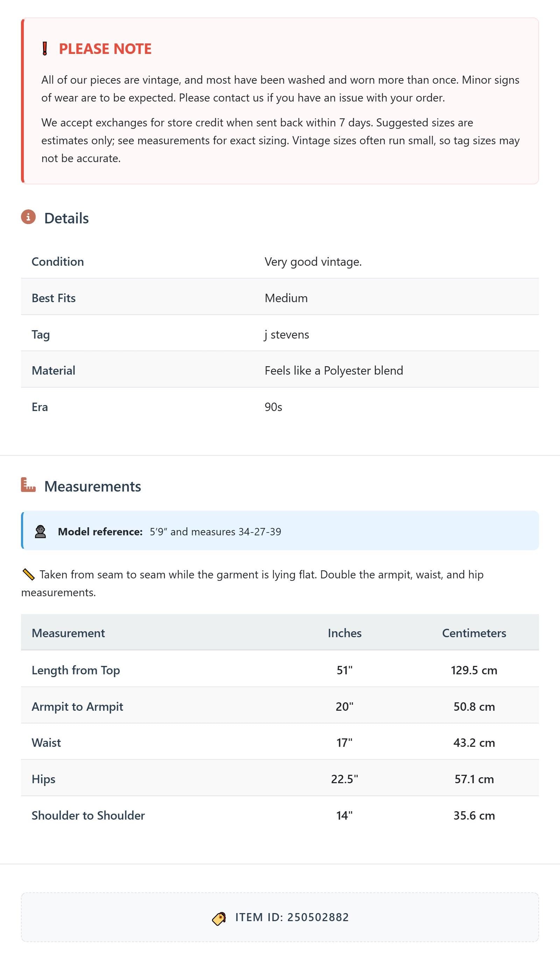The height and width of the screenshot is (960, 560).
Task: Click the red exclamation mark icon
Action: pyautogui.click(x=44, y=49)
